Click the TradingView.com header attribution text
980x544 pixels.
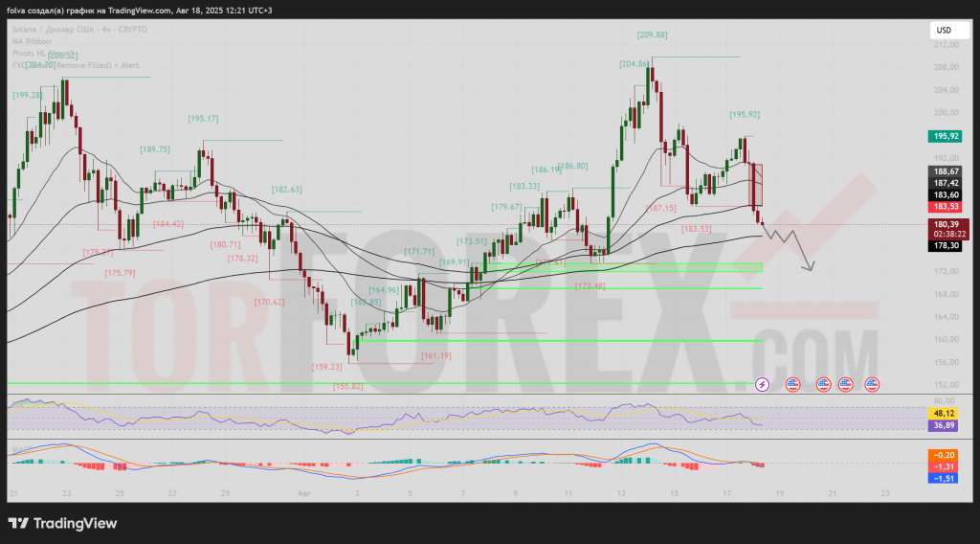click(x=139, y=11)
